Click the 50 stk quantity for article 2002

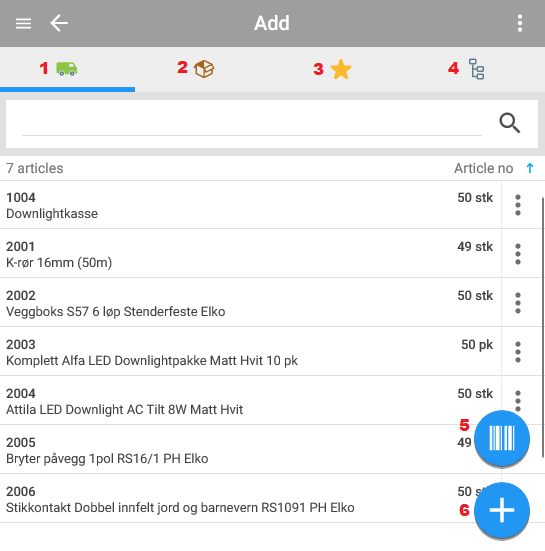[x=475, y=296]
